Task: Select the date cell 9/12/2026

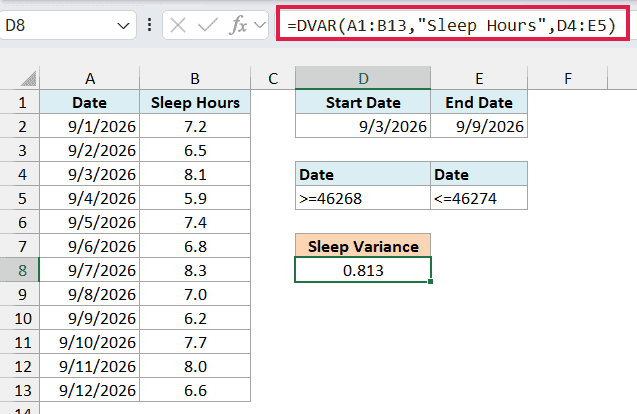Action: pos(90,390)
